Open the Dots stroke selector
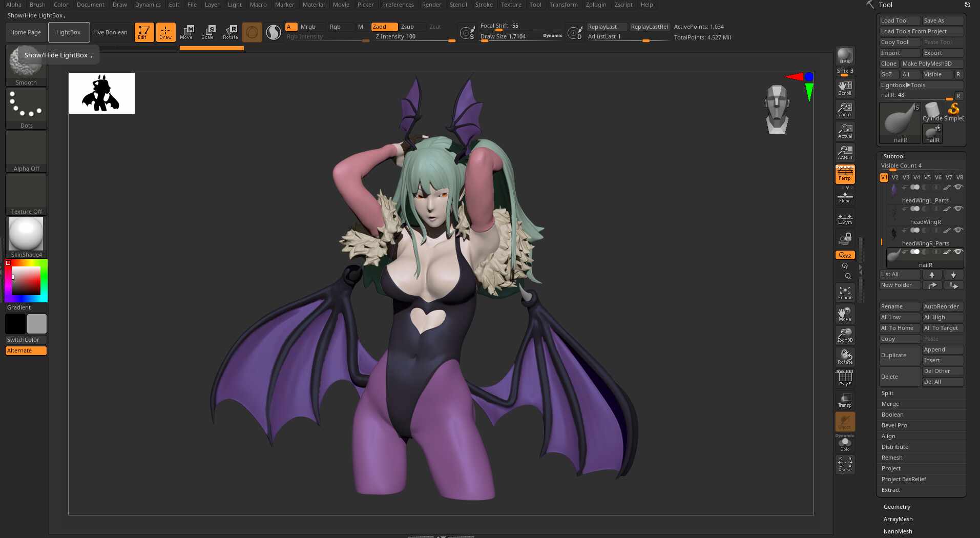Screen dimensions: 980x538 (x=26, y=109)
